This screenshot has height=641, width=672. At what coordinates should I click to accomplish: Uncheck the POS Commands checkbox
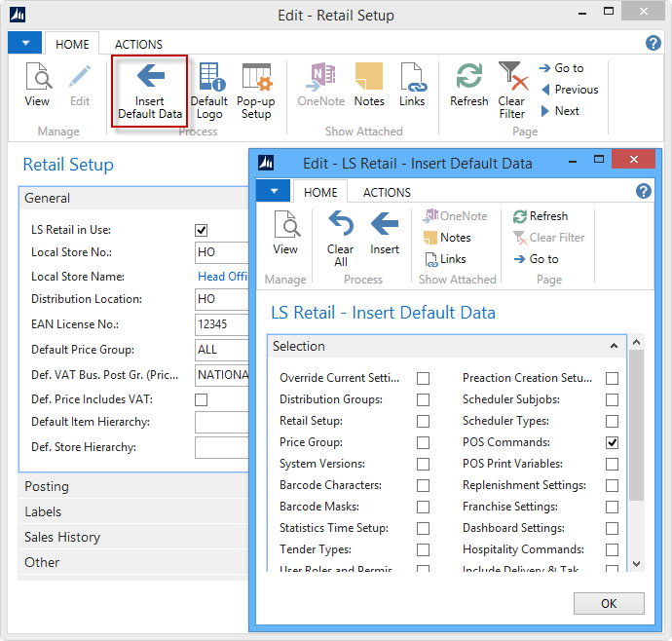(x=612, y=442)
